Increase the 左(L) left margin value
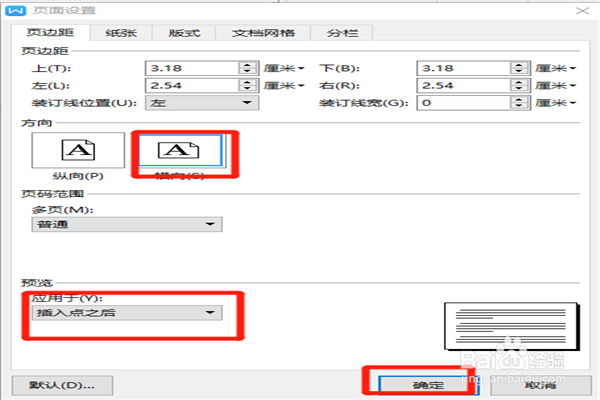The width and height of the screenshot is (600, 400). [x=248, y=82]
